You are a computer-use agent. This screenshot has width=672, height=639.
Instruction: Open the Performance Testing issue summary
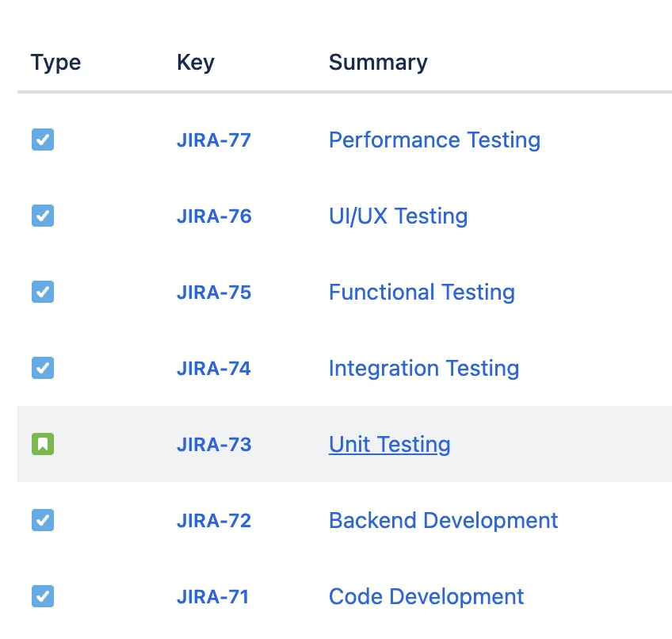434,140
